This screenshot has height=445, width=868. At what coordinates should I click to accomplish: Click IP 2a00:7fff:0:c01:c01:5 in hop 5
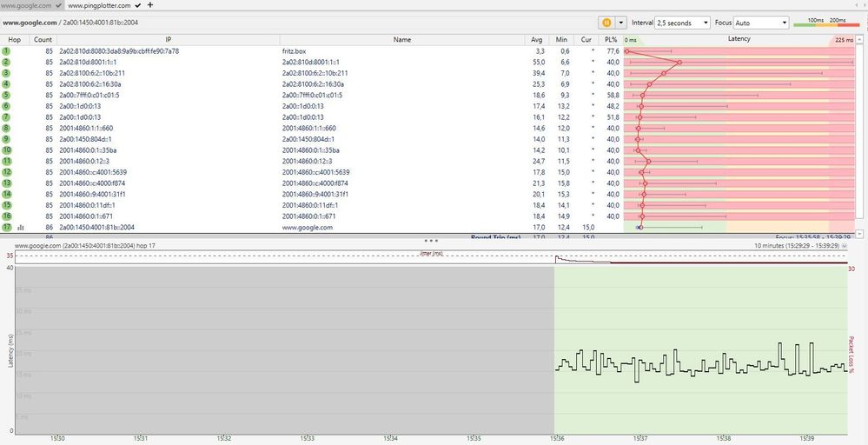pos(89,96)
